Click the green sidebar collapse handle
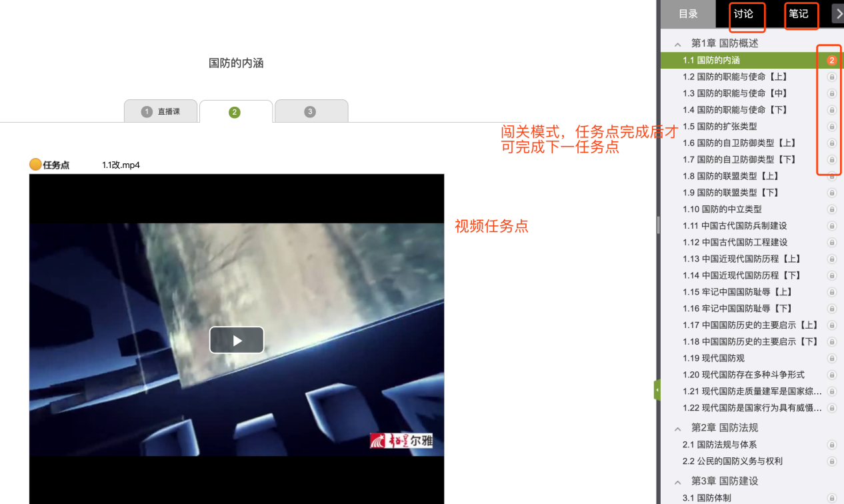The height and width of the screenshot is (504, 844). 657,389
